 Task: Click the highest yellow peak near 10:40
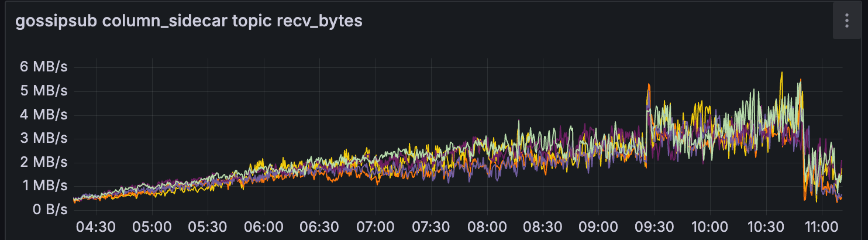tap(781, 73)
